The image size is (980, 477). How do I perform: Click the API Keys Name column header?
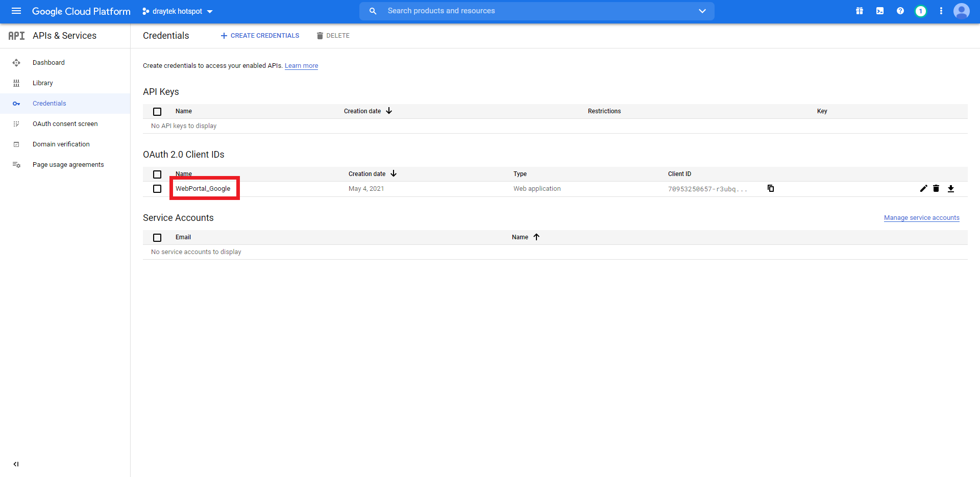pos(184,111)
